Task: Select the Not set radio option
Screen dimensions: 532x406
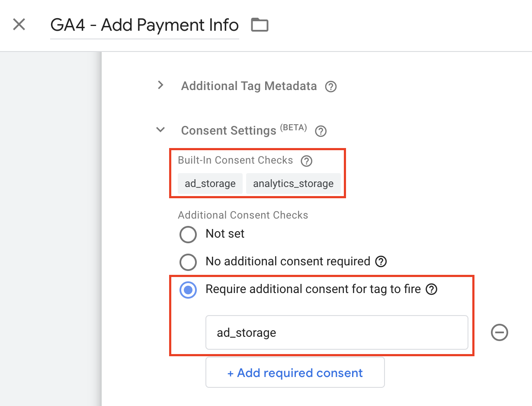Action: click(x=188, y=235)
